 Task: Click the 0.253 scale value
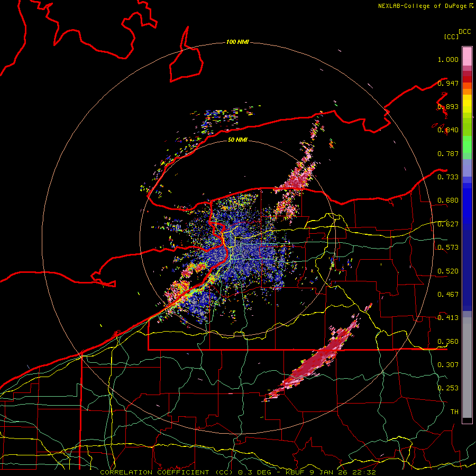pos(448,388)
